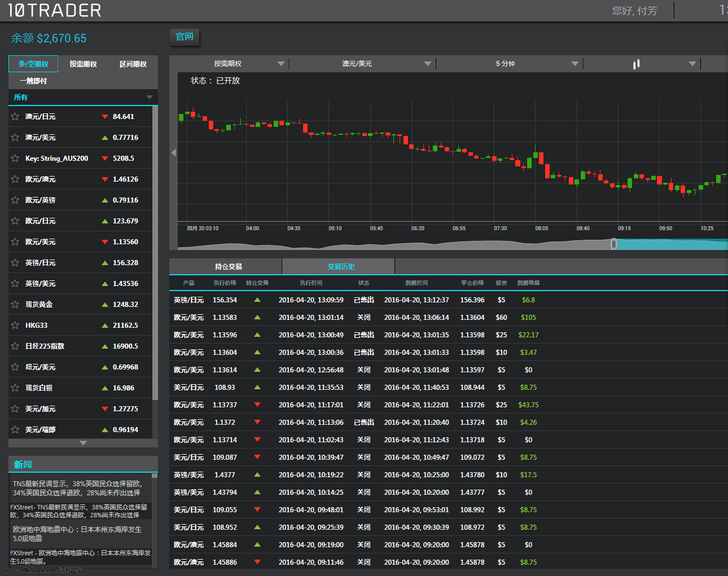Click chart range navigator handle
Screen dimensions: 728x576
coord(613,244)
